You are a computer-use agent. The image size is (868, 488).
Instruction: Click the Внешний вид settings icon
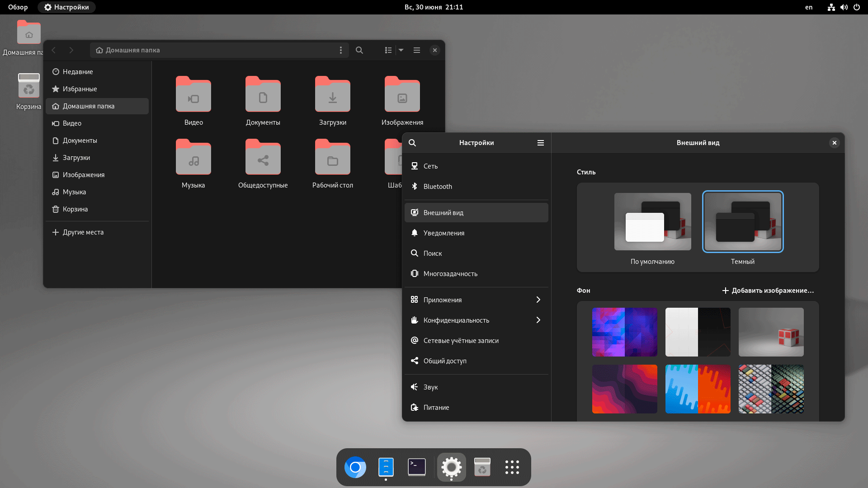point(414,212)
